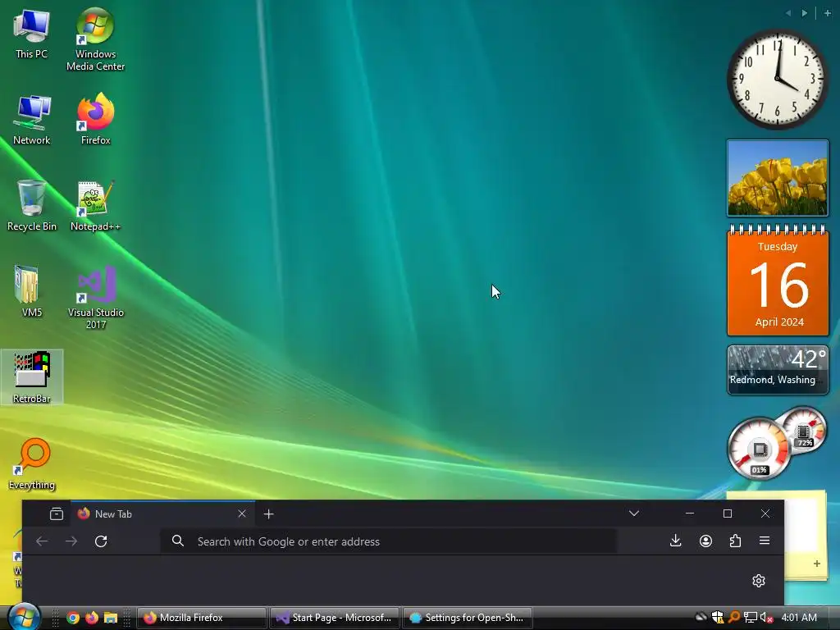Viewport: 840px width, 630px height.
Task: Click the Start orb button
Action: (24, 617)
